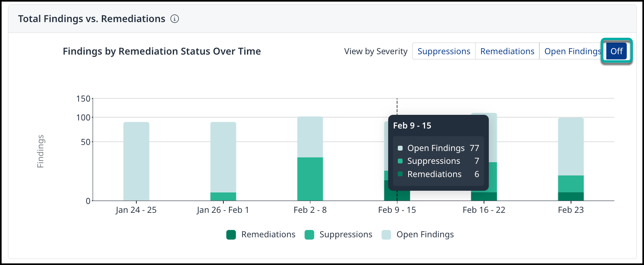Click the Findings by Remediation Status Over Time title
The width and height of the screenshot is (644, 265).
(x=162, y=51)
